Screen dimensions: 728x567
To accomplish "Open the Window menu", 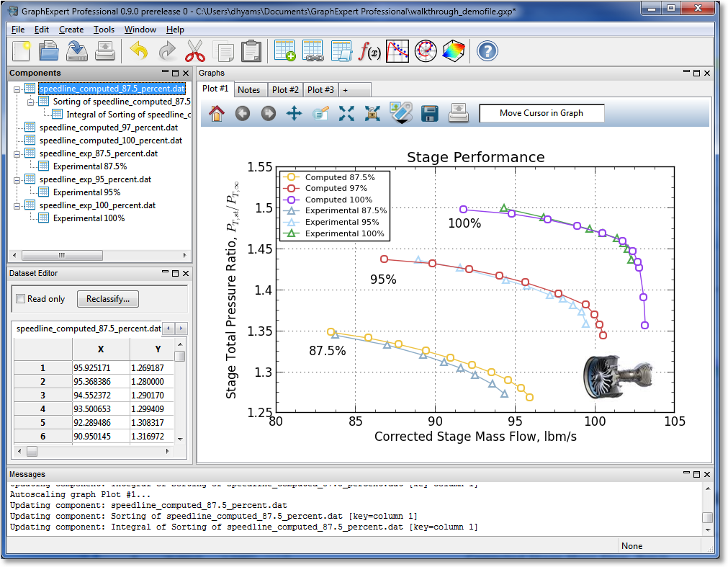I will click(x=140, y=30).
